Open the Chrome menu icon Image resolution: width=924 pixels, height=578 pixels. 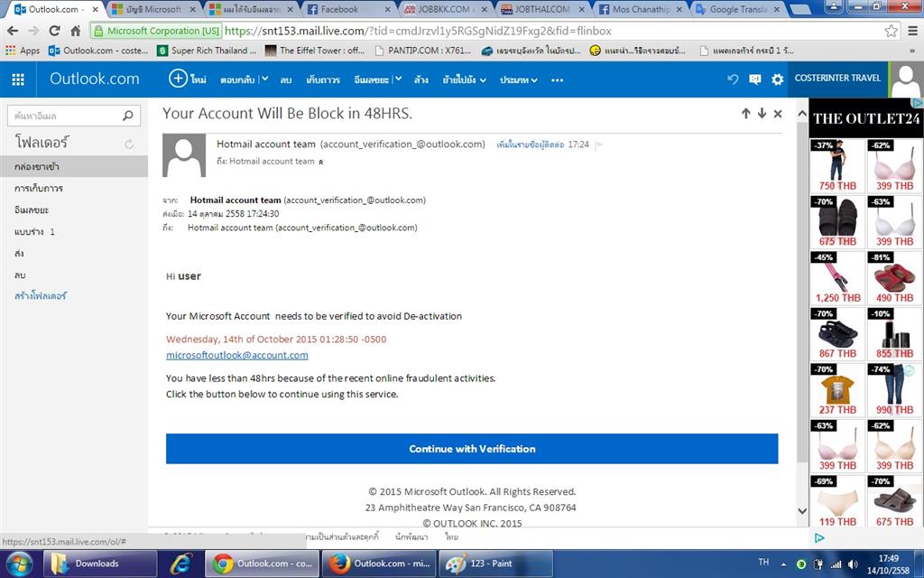tap(912, 31)
